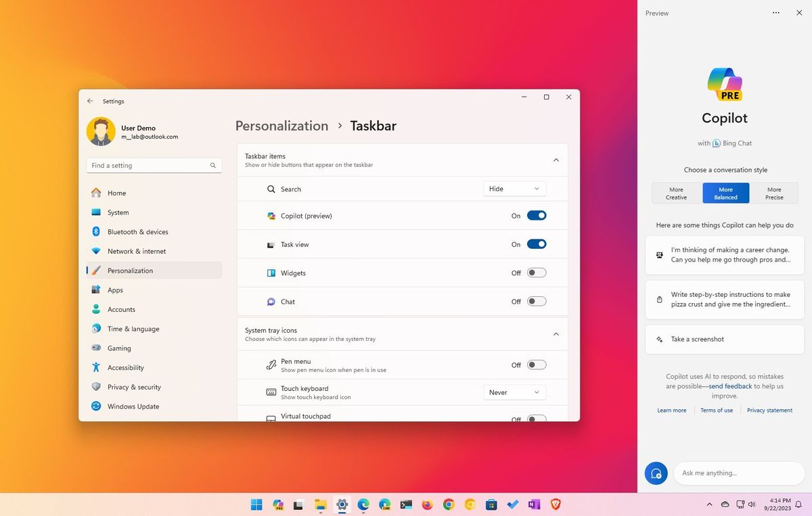Open Terminal from the taskbar
Screen dimensions: 812x516
tap(406, 505)
